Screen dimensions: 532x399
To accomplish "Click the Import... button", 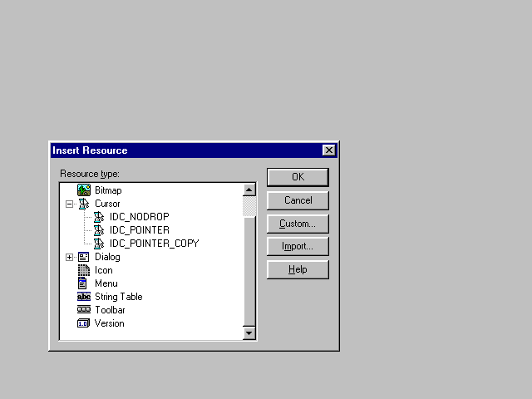I will [x=298, y=247].
